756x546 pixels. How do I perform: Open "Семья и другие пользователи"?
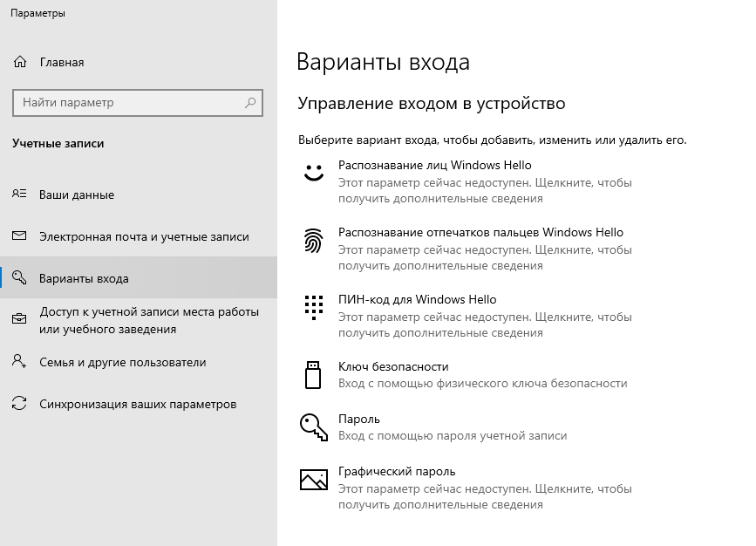click(x=139, y=362)
